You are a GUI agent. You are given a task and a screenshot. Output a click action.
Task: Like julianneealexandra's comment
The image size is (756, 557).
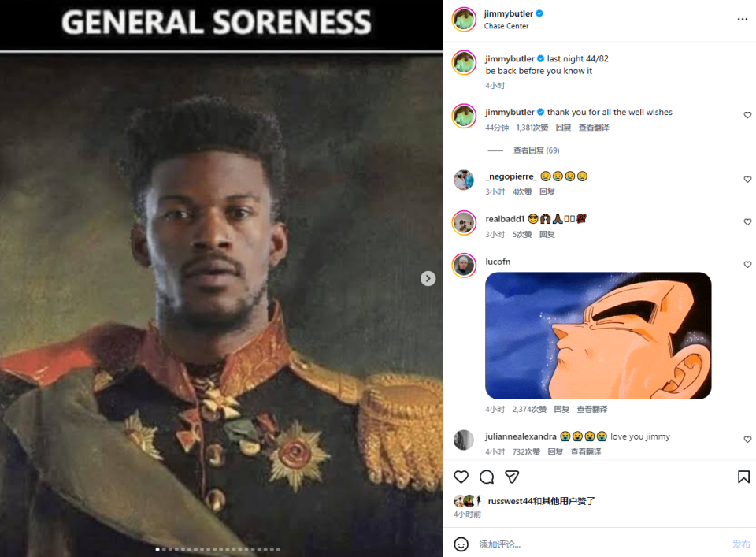click(x=747, y=440)
